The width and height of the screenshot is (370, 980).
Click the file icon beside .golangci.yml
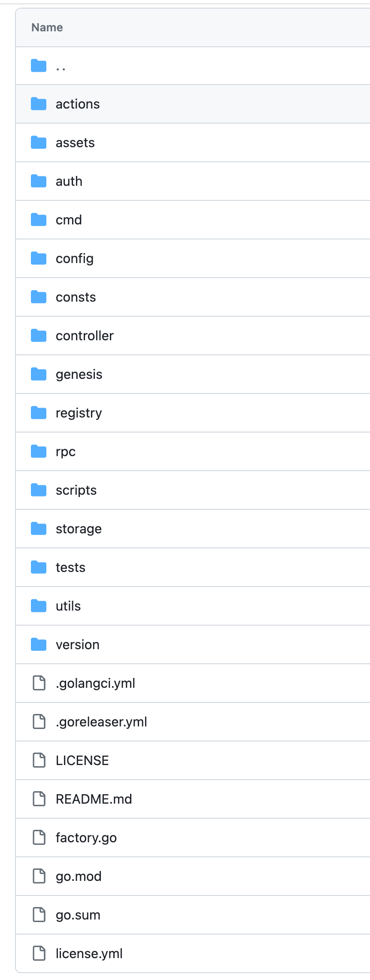coord(39,683)
